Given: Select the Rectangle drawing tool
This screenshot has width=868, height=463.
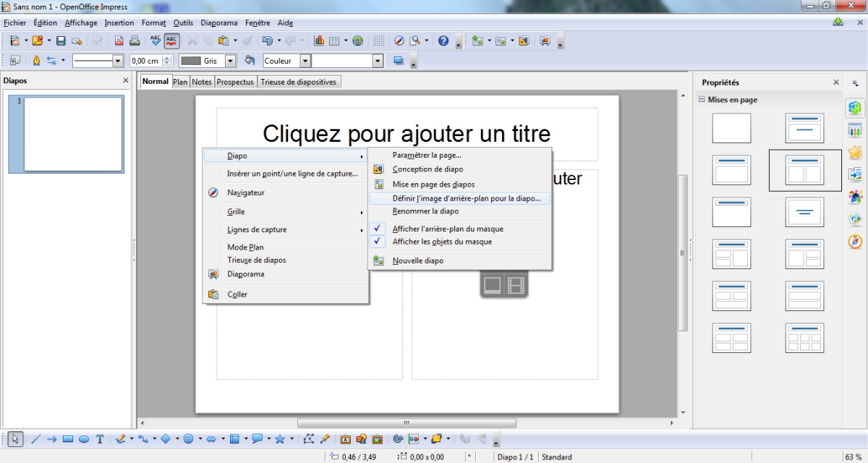Looking at the screenshot, I should pos(68,438).
